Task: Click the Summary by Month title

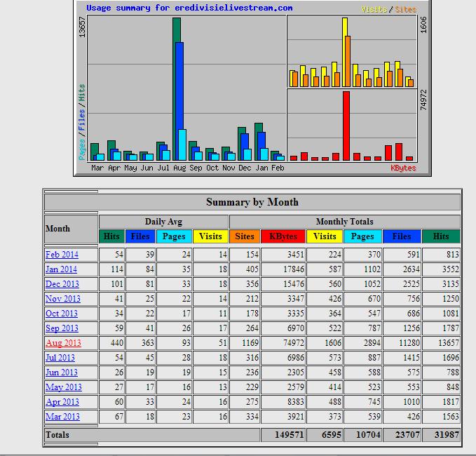Action: [x=252, y=202]
